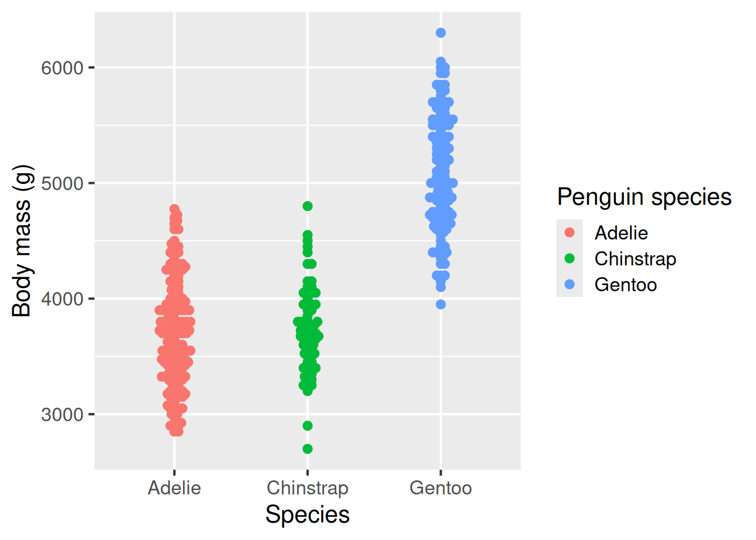Click the red Adelie legend swatch
This screenshot has width=756, height=540.
point(569,232)
